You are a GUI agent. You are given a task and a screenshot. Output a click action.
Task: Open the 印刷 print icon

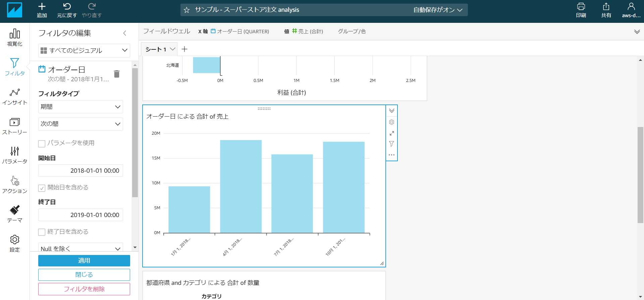click(581, 6)
